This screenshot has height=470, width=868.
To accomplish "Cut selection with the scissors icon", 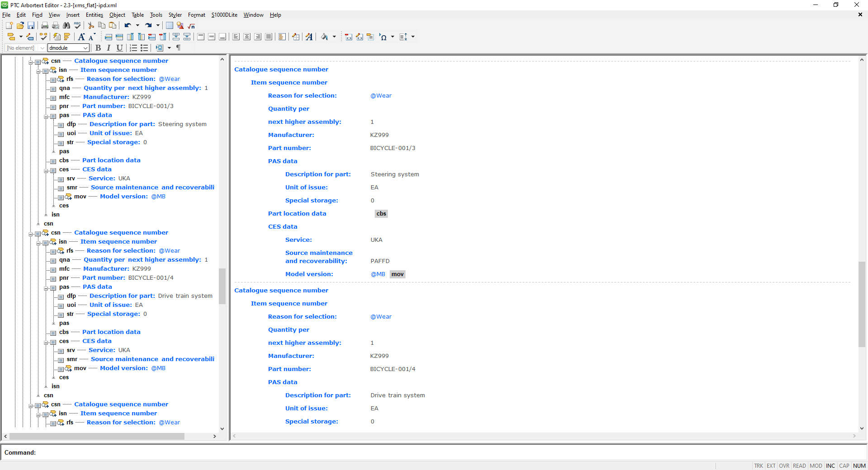I will (90, 26).
